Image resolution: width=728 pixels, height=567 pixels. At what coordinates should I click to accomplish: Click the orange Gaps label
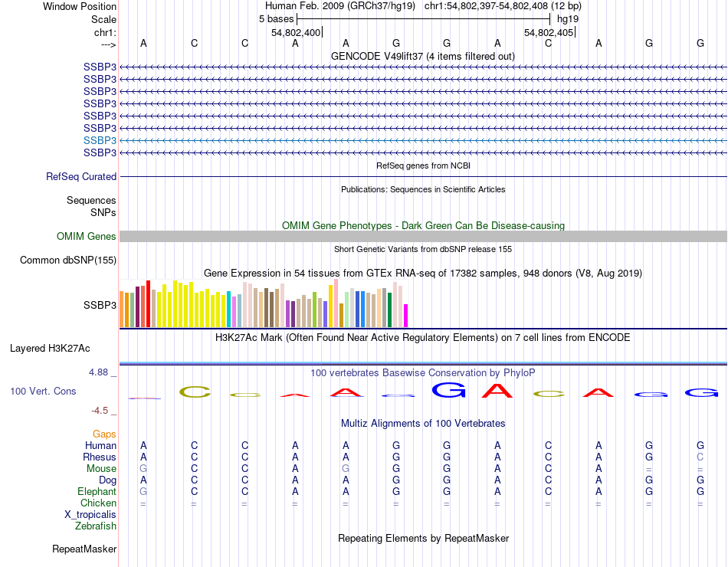(104, 434)
